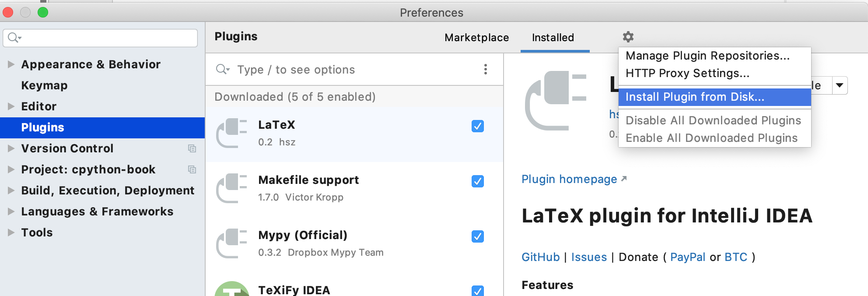Screen dimensions: 868x296
Task: Expand the Tools settings node
Action: pyautogui.click(x=11, y=233)
